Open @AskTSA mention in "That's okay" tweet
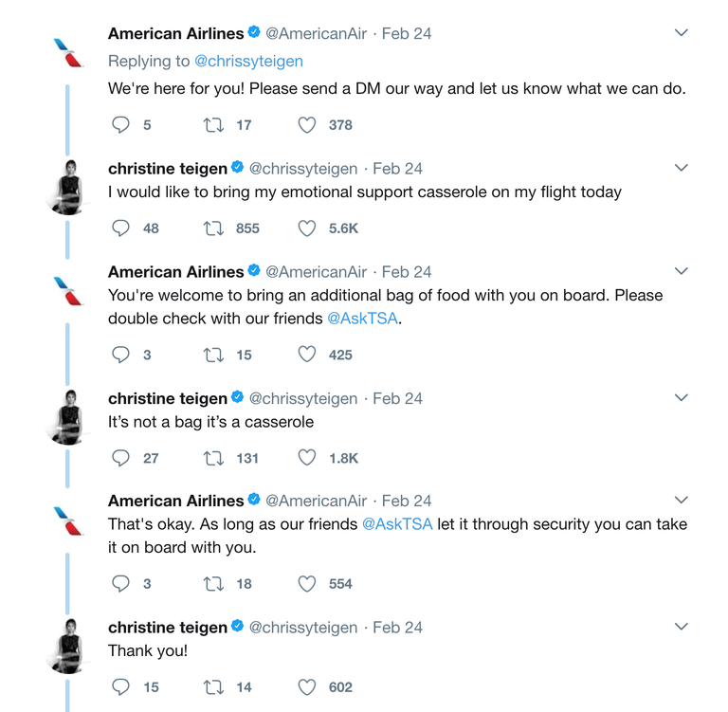728x712 pixels. [397, 524]
